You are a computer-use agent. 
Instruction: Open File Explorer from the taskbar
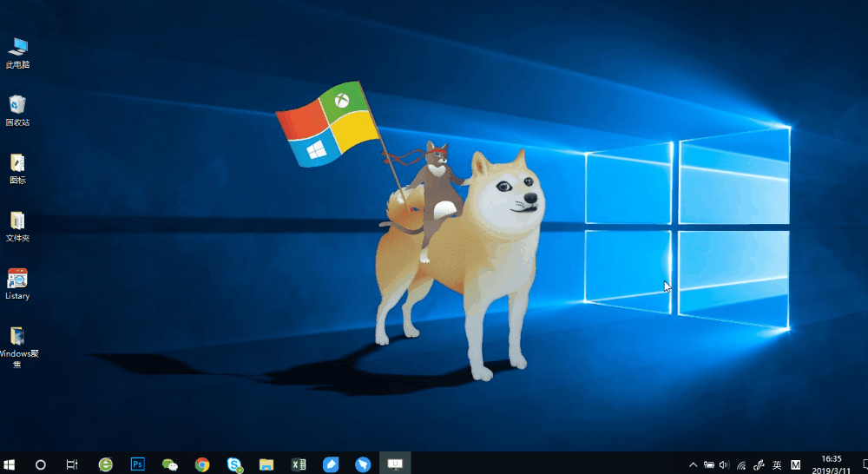[266, 464]
